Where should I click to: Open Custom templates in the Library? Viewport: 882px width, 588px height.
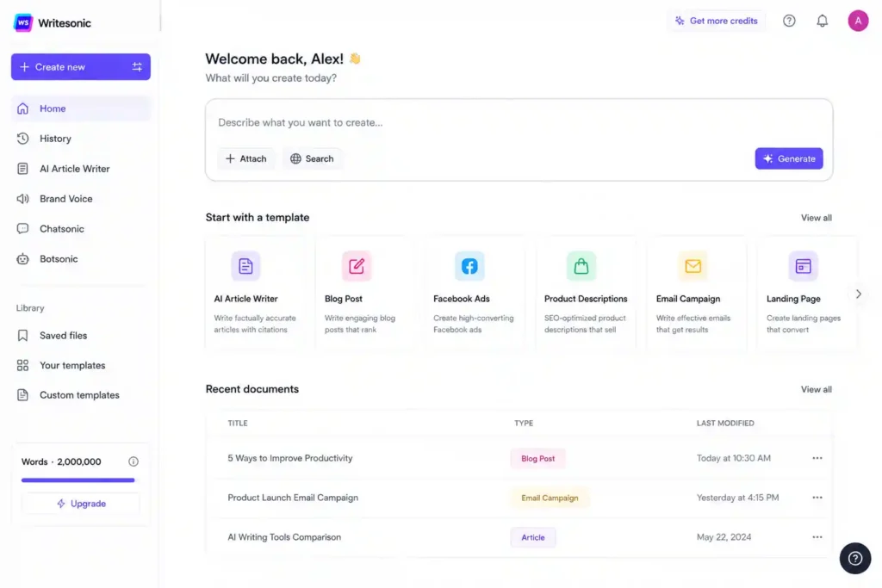pyautogui.click(x=80, y=395)
